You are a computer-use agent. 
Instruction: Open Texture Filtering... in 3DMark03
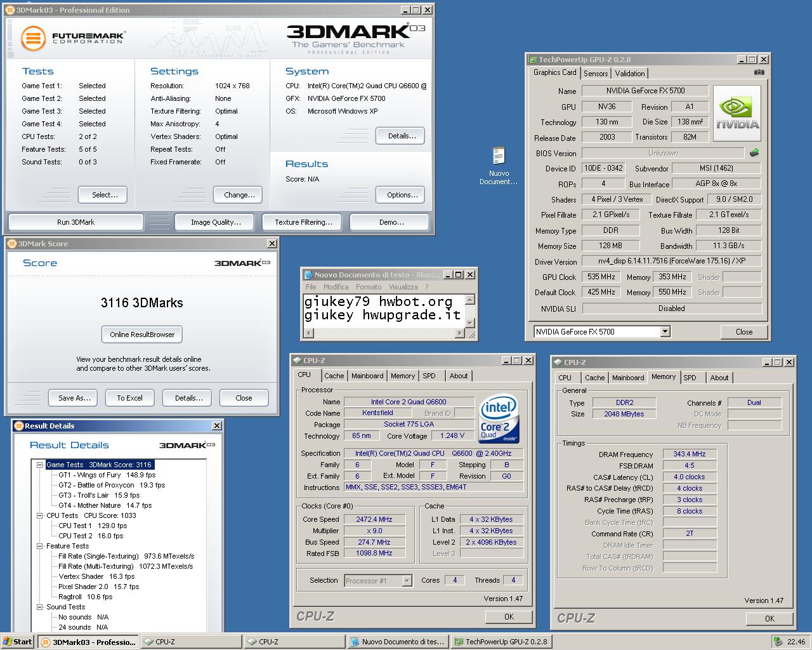click(303, 222)
